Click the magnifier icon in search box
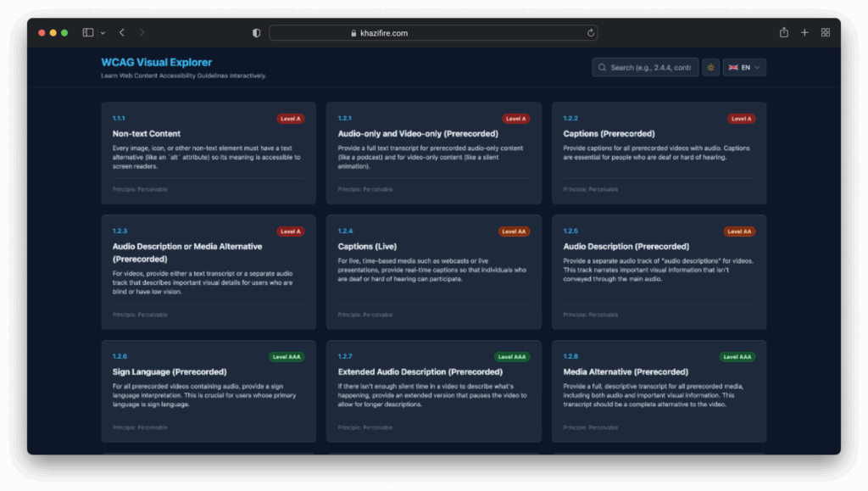868x491 pixels. point(602,68)
